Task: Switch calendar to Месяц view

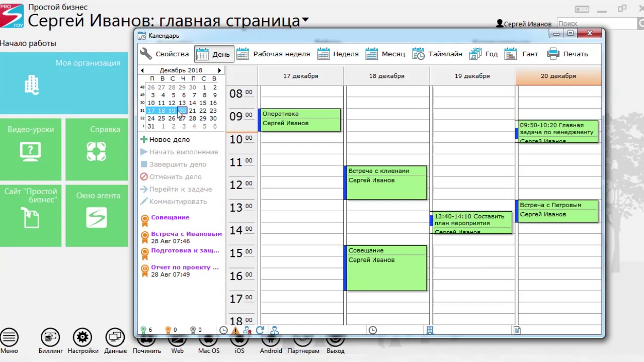Action: coord(385,54)
